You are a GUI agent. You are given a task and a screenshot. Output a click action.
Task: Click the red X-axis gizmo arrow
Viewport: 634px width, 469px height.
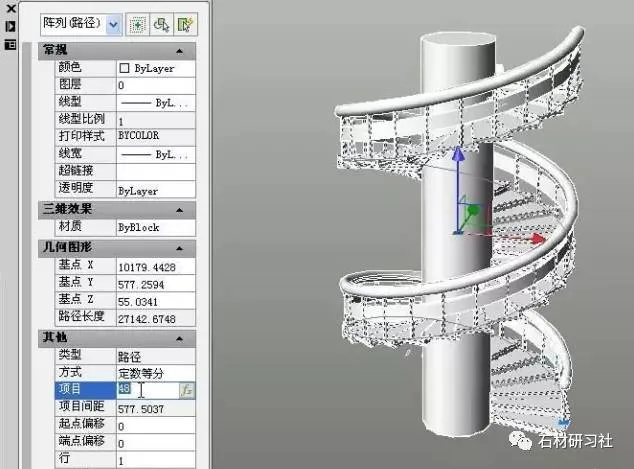(538, 240)
